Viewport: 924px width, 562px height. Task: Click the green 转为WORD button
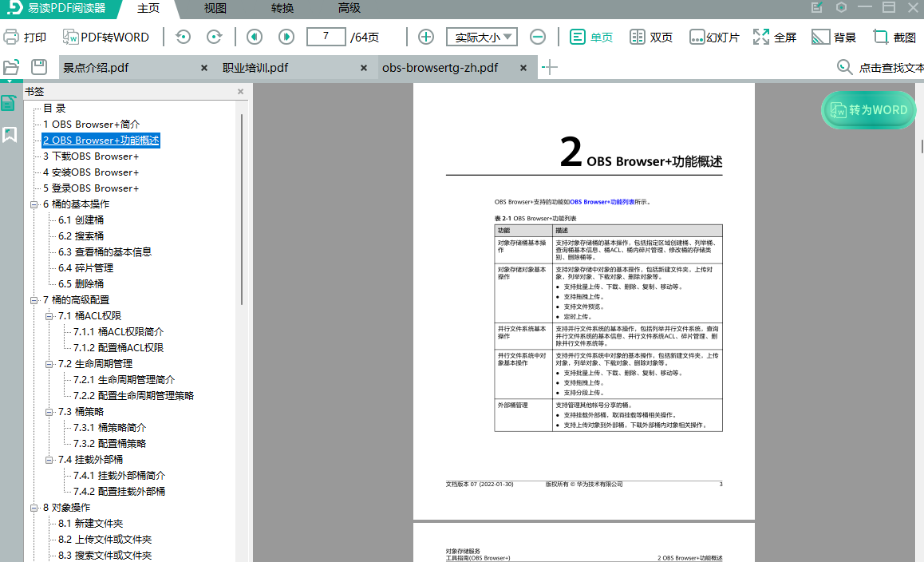click(x=868, y=109)
